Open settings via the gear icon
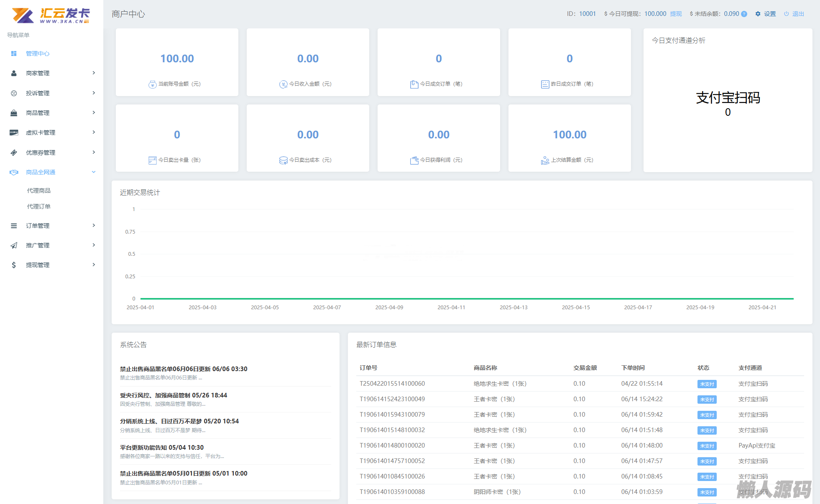Image resolution: width=820 pixels, height=504 pixels. pyautogui.click(x=758, y=14)
